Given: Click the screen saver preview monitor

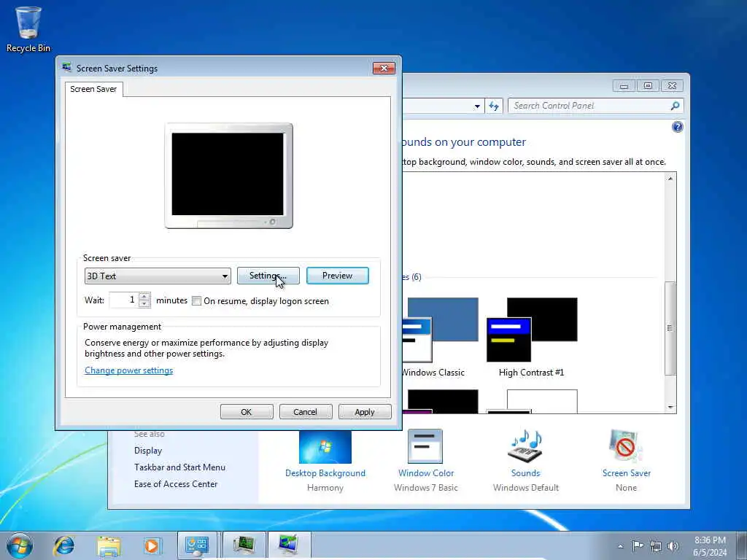Looking at the screenshot, I should [228, 176].
